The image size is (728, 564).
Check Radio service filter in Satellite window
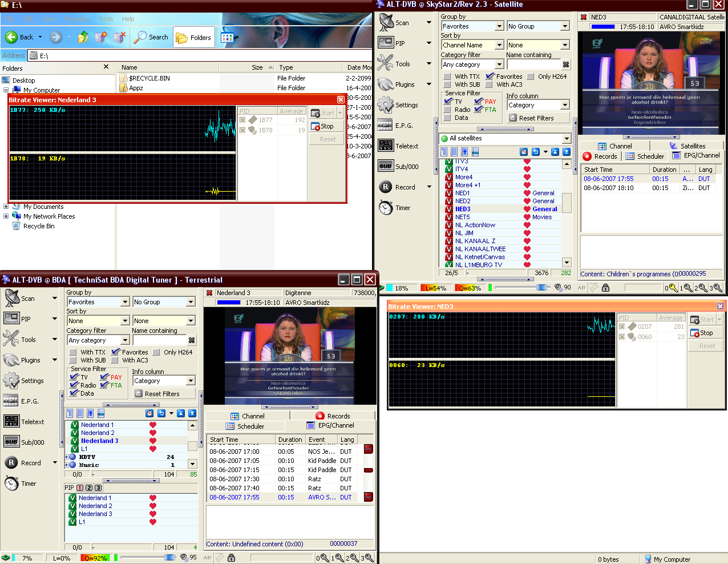click(x=447, y=110)
